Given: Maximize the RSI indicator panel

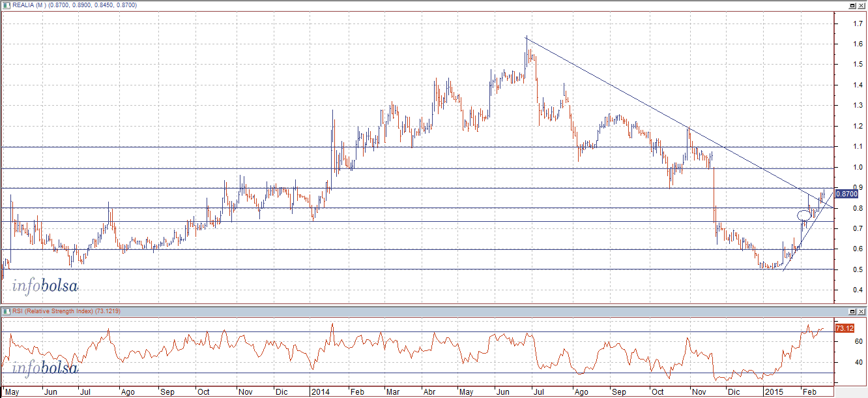Looking at the screenshot, I should coord(852,312).
